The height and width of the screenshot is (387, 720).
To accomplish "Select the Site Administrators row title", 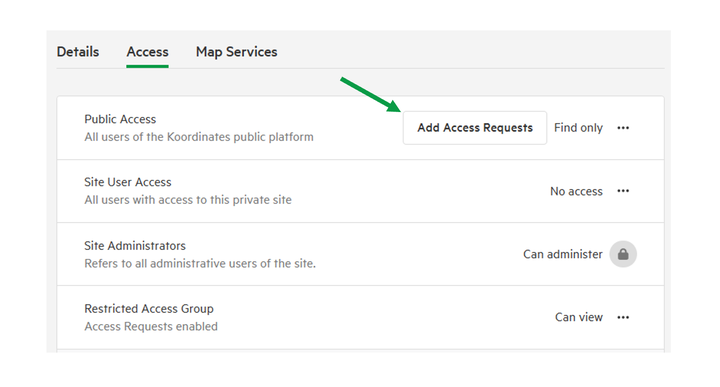I will [x=135, y=246].
